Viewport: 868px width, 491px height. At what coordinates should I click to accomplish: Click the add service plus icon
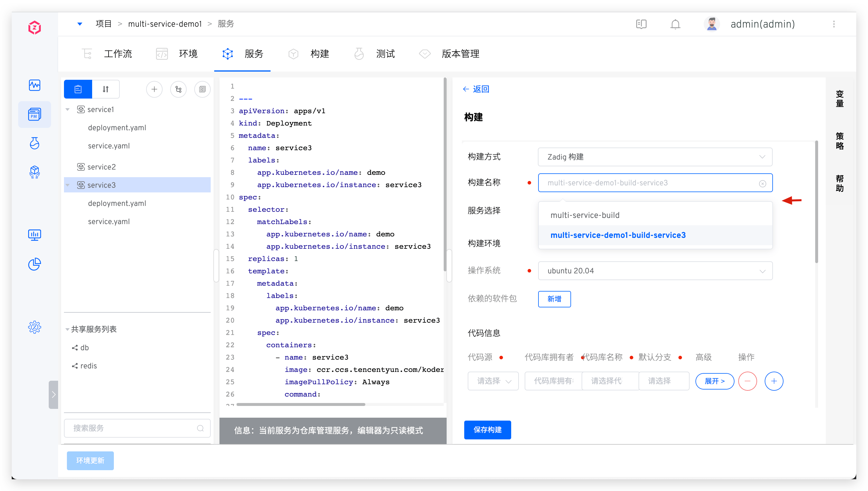tap(154, 89)
